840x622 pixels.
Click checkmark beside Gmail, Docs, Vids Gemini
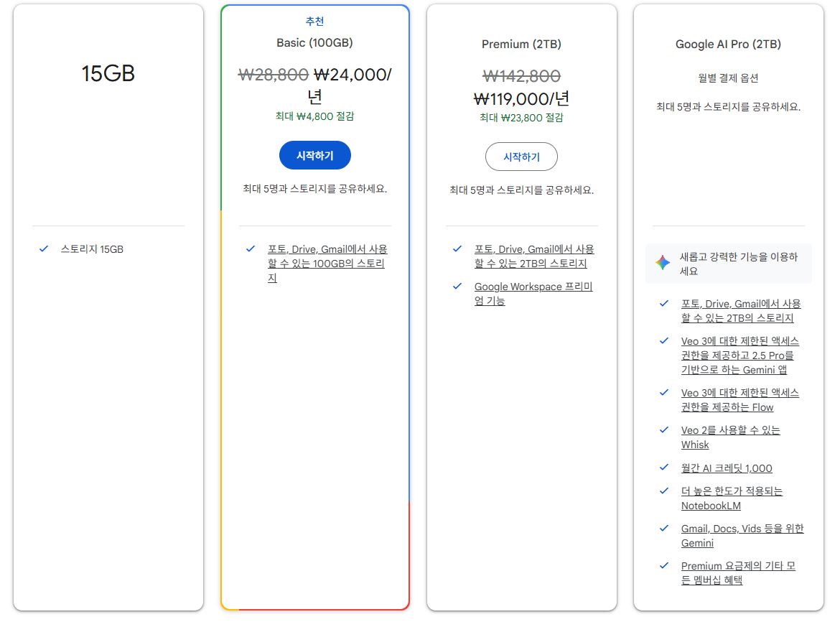(664, 528)
